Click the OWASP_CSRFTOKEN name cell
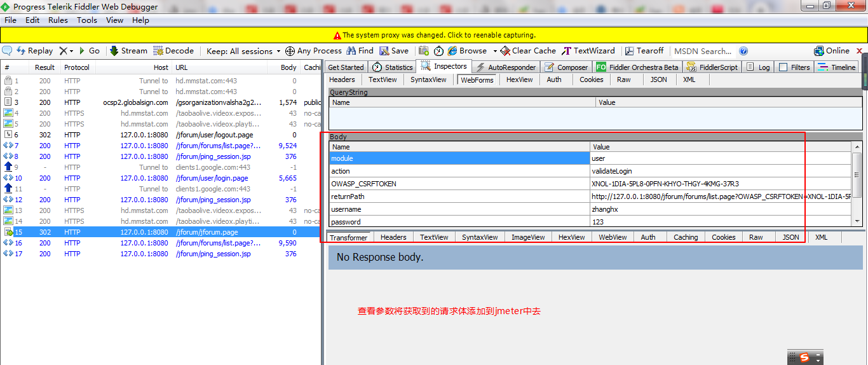Image resolution: width=868 pixels, height=365 pixels. tap(460, 184)
